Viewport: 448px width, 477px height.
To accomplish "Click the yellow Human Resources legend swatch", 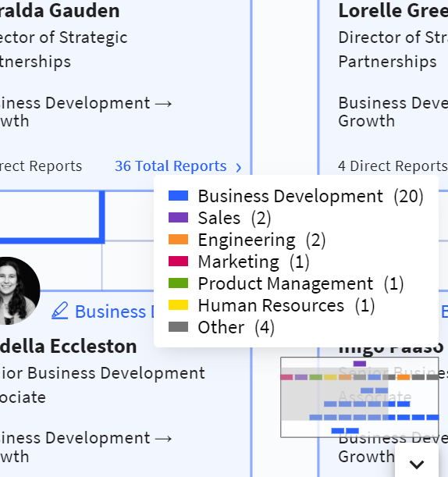I will click(178, 304).
